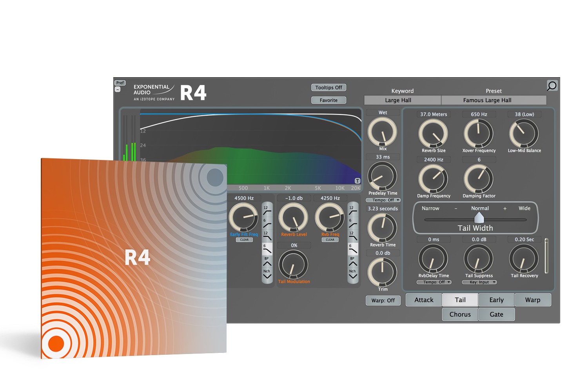Select BP band-pass type for Rvb filter
The height and width of the screenshot is (392, 588).
coord(353,262)
